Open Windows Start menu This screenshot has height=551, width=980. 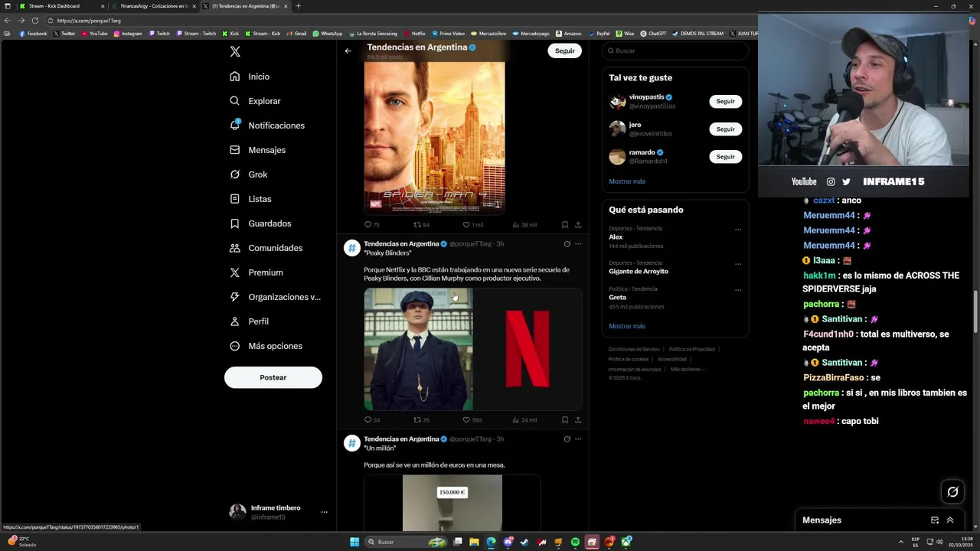(x=354, y=542)
